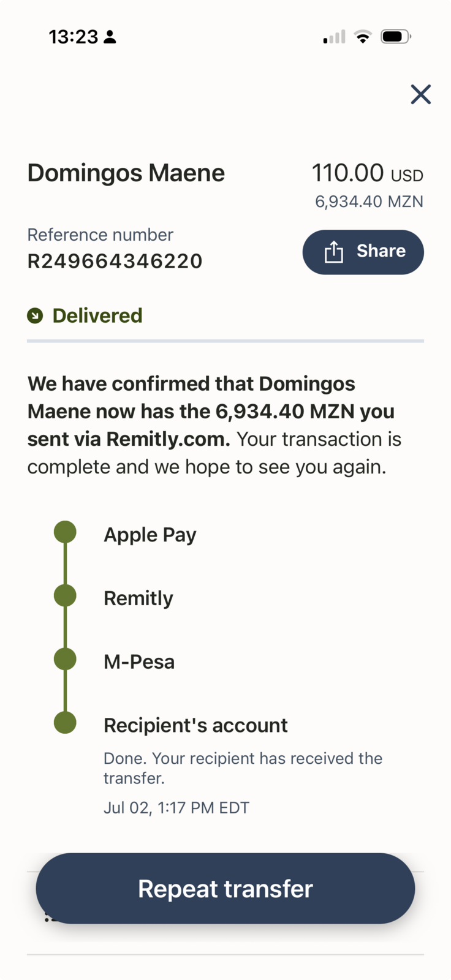
Task: Tap the share arrow icon
Action: click(333, 252)
